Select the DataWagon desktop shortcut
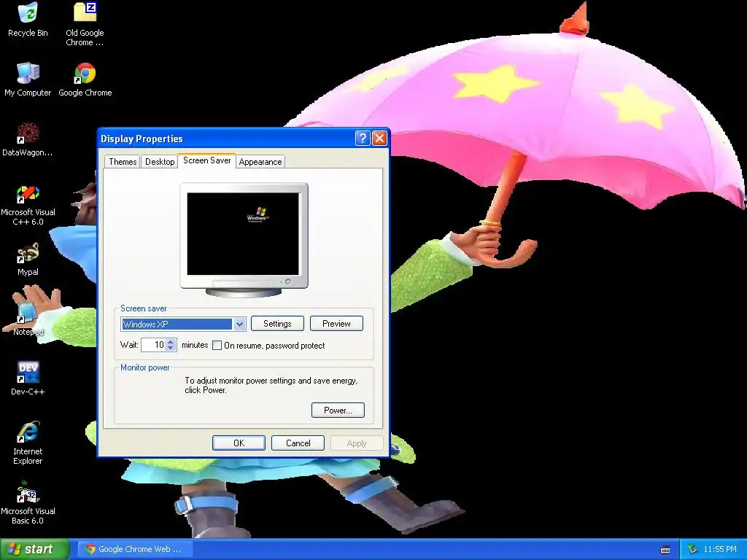747x560 pixels. click(28, 139)
